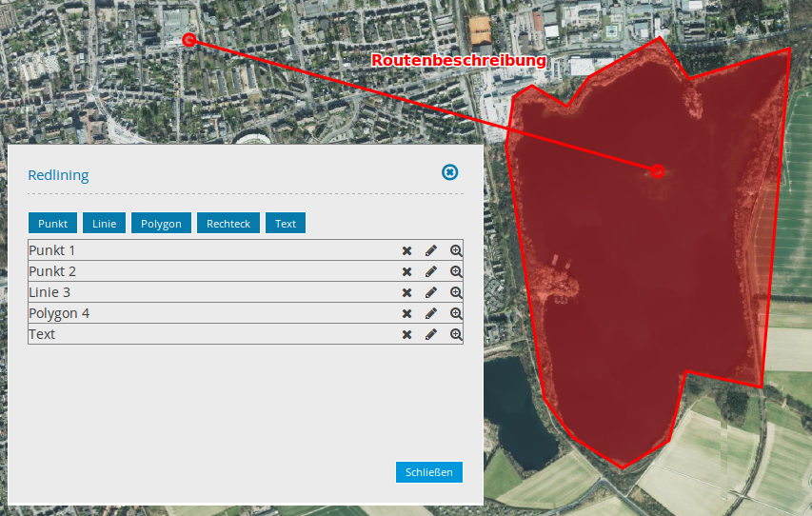The width and height of the screenshot is (812, 516).
Task: Edit the Punkt 2 entry
Action: coord(431,271)
